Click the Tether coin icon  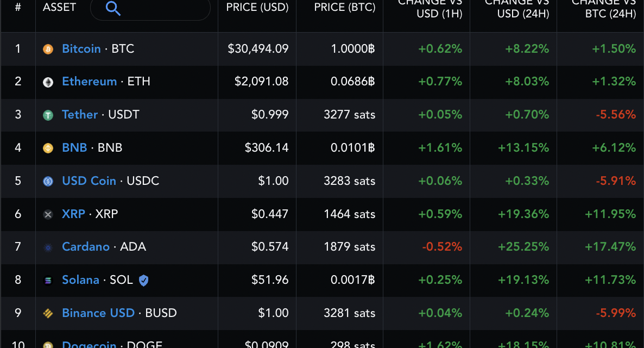point(48,115)
